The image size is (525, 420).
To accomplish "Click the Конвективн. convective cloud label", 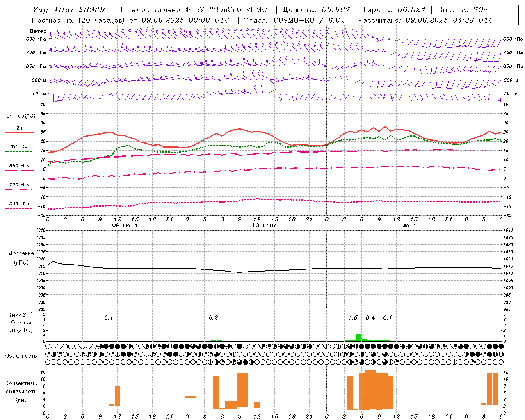I will tap(21, 383).
